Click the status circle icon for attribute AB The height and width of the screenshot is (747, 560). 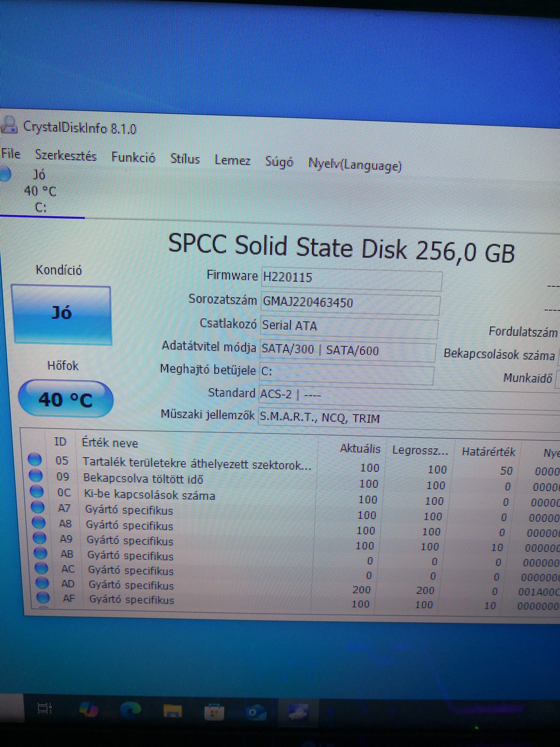coord(41,553)
